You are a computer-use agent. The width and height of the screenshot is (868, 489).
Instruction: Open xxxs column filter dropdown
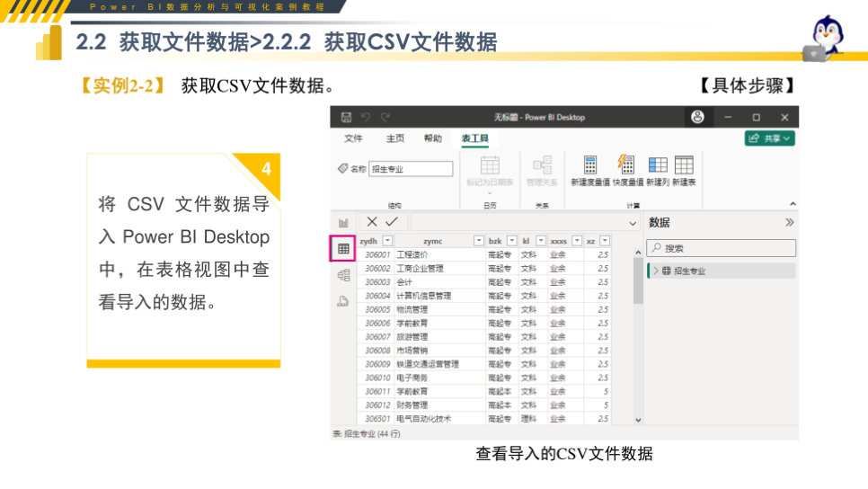pos(577,240)
